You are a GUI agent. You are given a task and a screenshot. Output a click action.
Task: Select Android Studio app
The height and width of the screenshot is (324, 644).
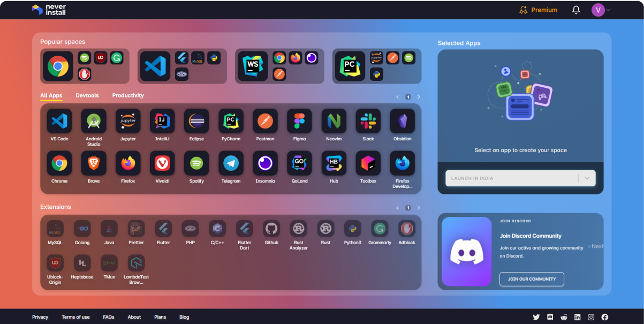coord(94,121)
